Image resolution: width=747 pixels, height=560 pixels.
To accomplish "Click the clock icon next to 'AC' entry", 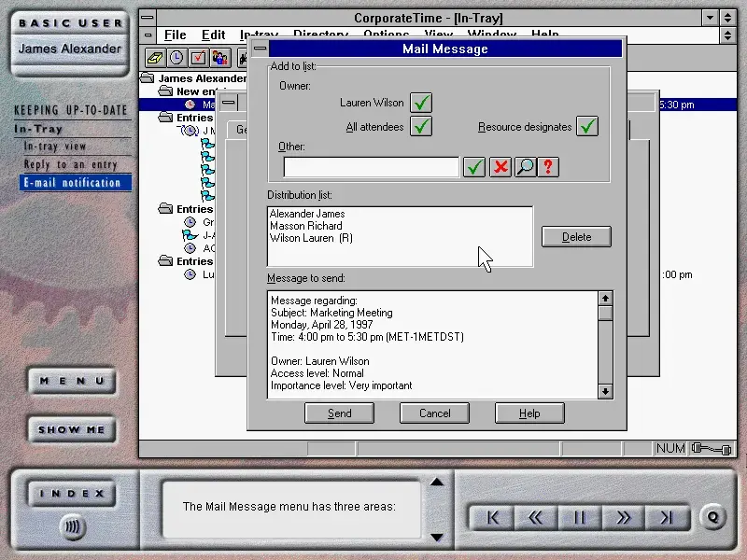I will pos(190,248).
